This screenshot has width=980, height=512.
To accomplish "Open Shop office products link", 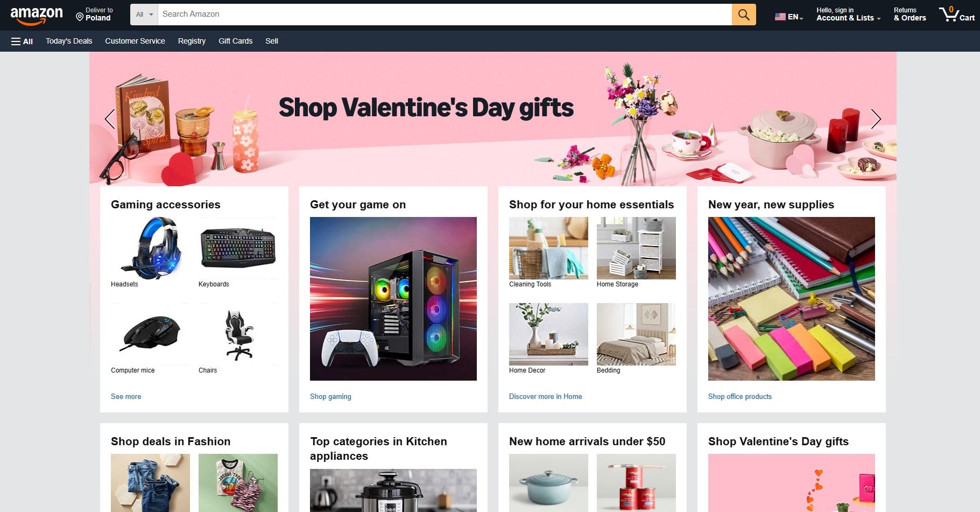I will click(740, 396).
